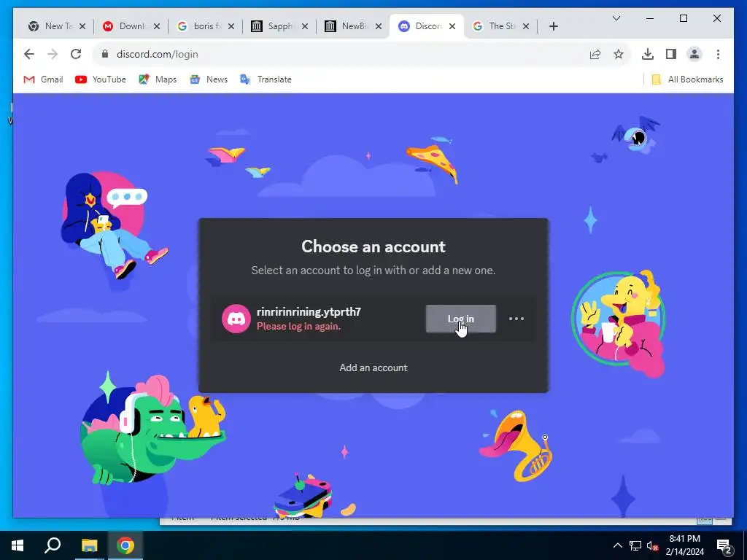Image resolution: width=747 pixels, height=560 pixels.
Task: Open the Chrome profile avatar icon
Action: click(x=694, y=54)
